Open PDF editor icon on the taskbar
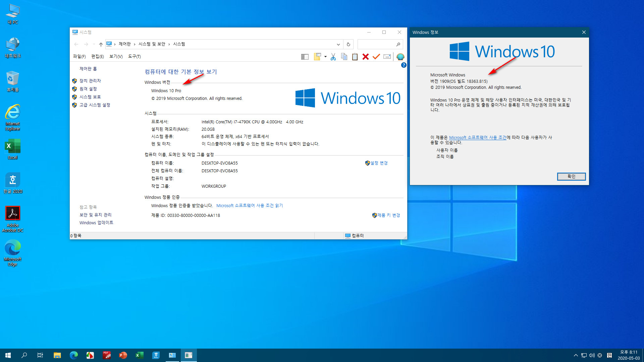Image resolution: width=644 pixels, height=362 pixels. click(107, 355)
